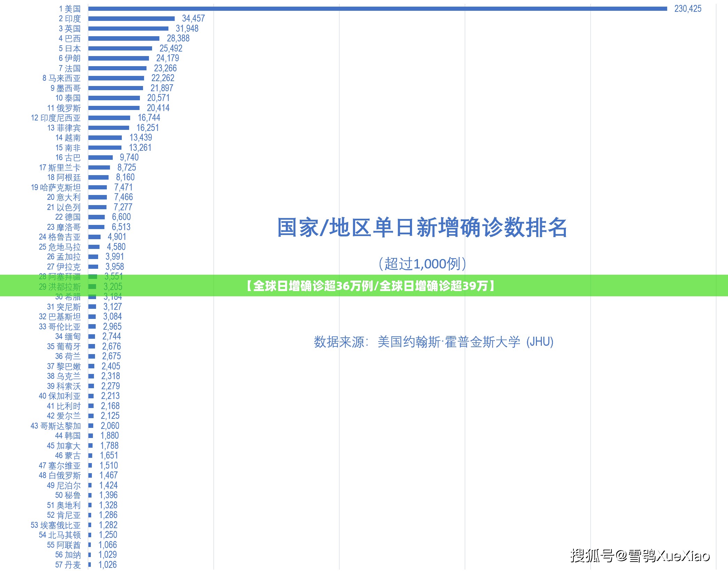Click the value 34,457
Screen dimensions: 728x571
(x=193, y=18)
